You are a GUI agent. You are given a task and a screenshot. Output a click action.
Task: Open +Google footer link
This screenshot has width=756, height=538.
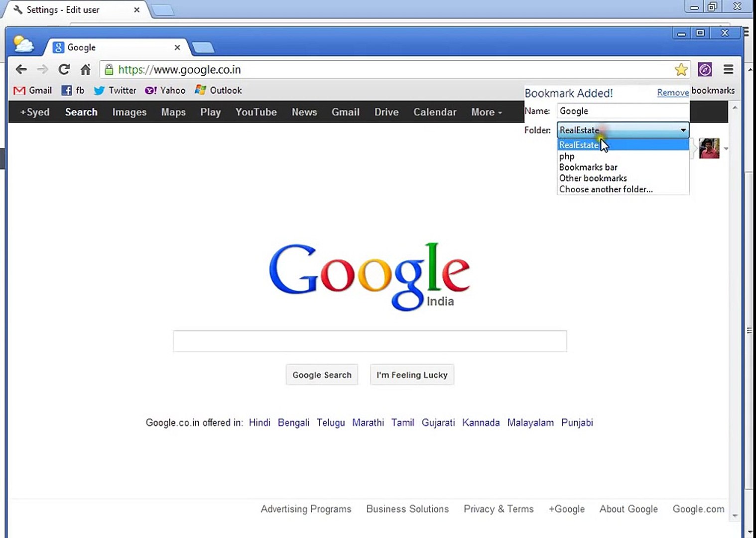(x=567, y=509)
